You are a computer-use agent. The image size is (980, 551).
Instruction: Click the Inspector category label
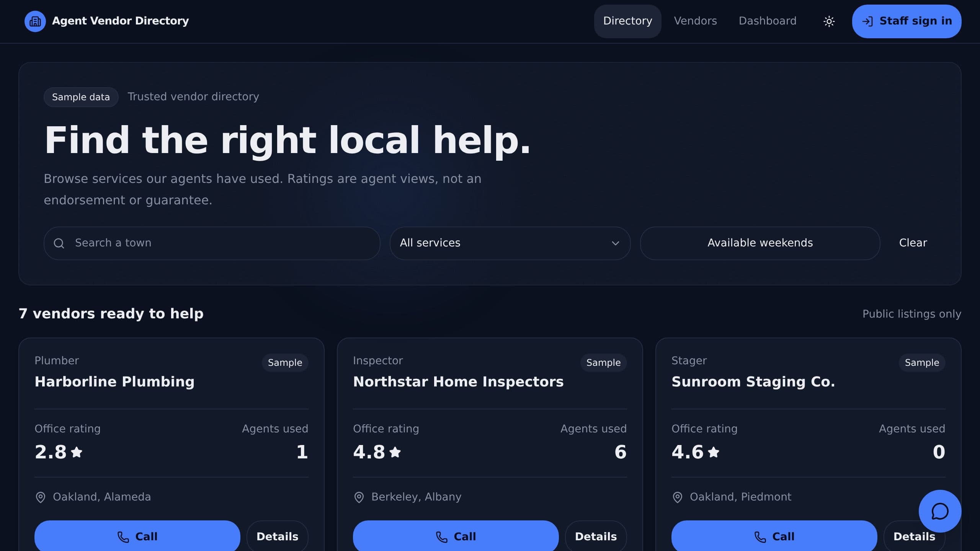click(x=378, y=361)
